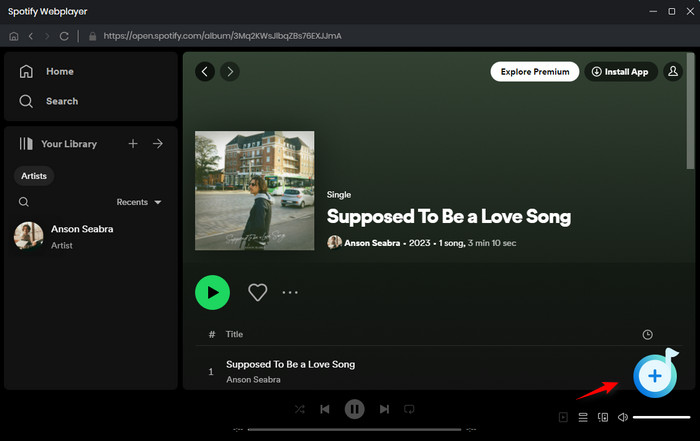Search in Your Library magnifier icon

pos(24,202)
